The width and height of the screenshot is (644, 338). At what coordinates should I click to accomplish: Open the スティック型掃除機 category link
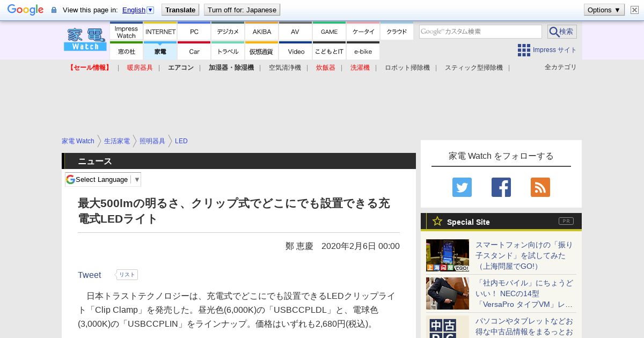[x=474, y=68]
